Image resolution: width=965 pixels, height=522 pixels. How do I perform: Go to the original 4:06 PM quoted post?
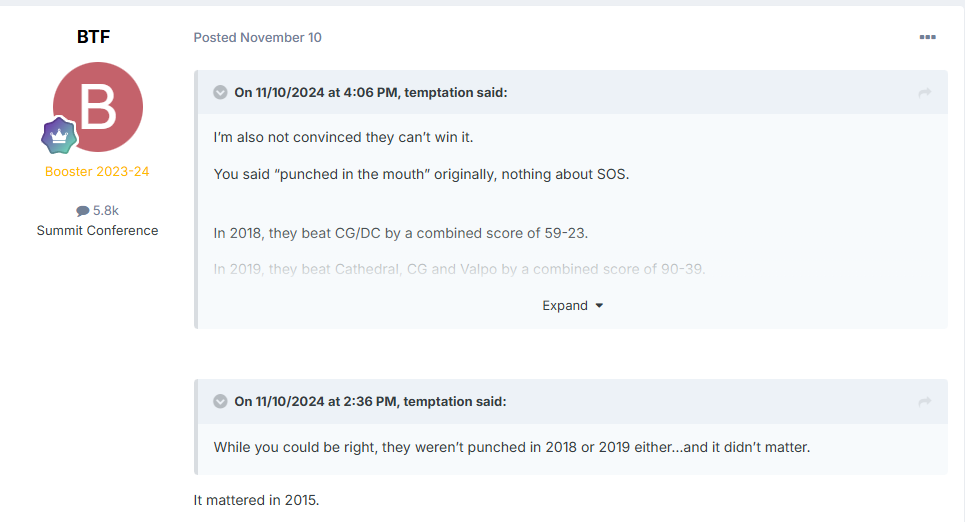click(924, 92)
